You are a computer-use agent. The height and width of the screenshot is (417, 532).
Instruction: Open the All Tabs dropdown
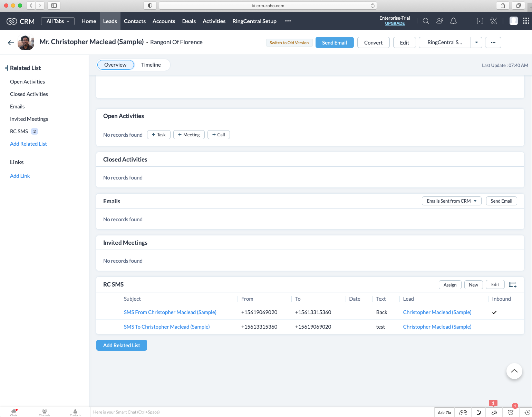coord(57,21)
